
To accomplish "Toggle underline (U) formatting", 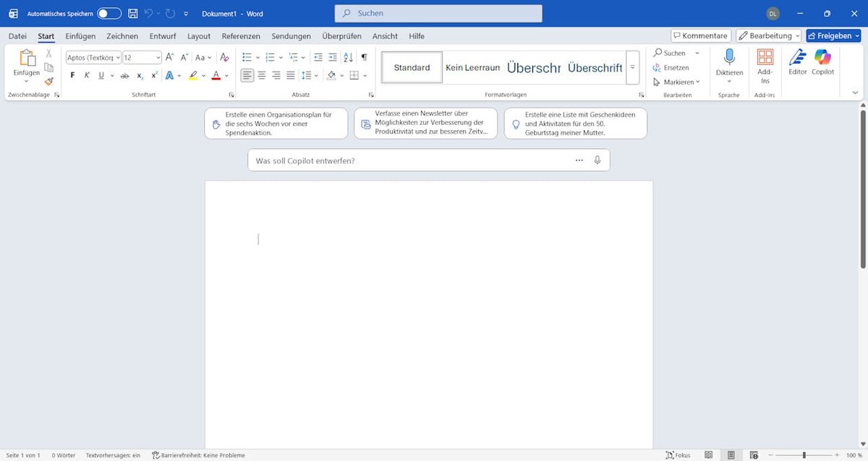I will pyautogui.click(x=101, y=75).
